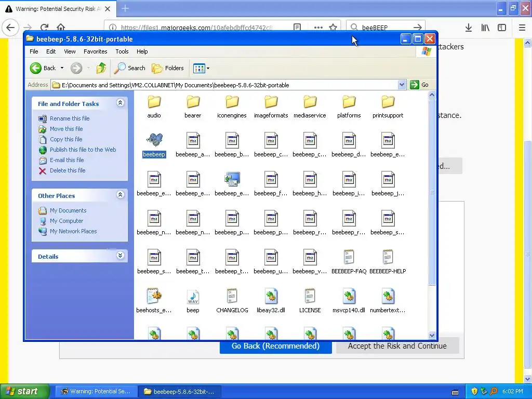Screen dimensions: 532x399
Task: Open Firefox Library icon
Action: click(485, 28)
